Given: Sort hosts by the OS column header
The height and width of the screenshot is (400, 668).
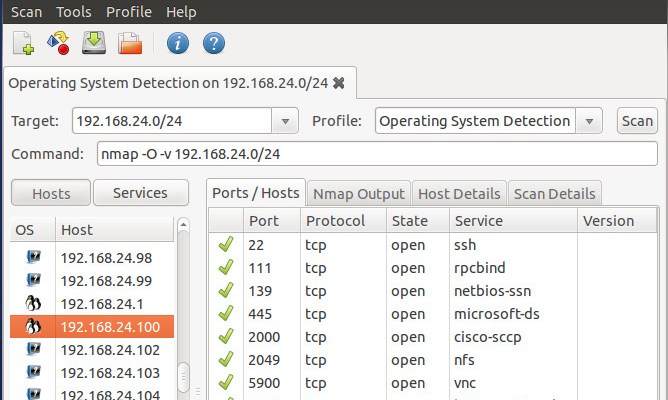Looking at the screenshot, I should (x=33, y=230).
